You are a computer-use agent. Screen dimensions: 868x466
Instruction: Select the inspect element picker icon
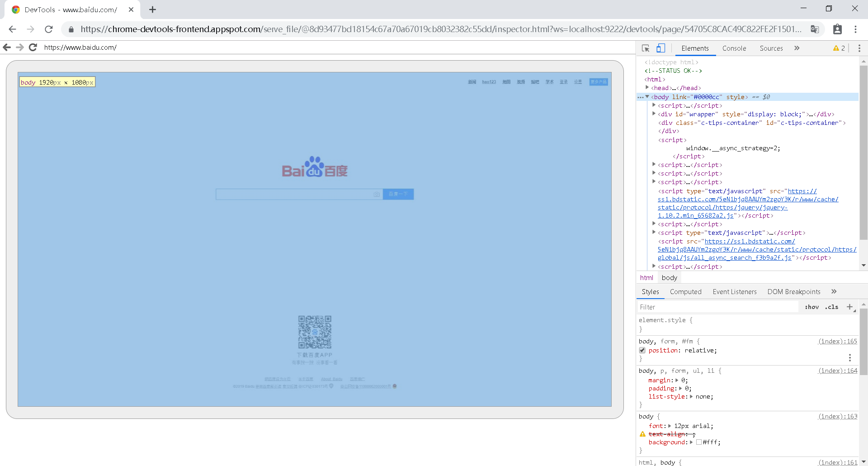(x=646, y=48)
